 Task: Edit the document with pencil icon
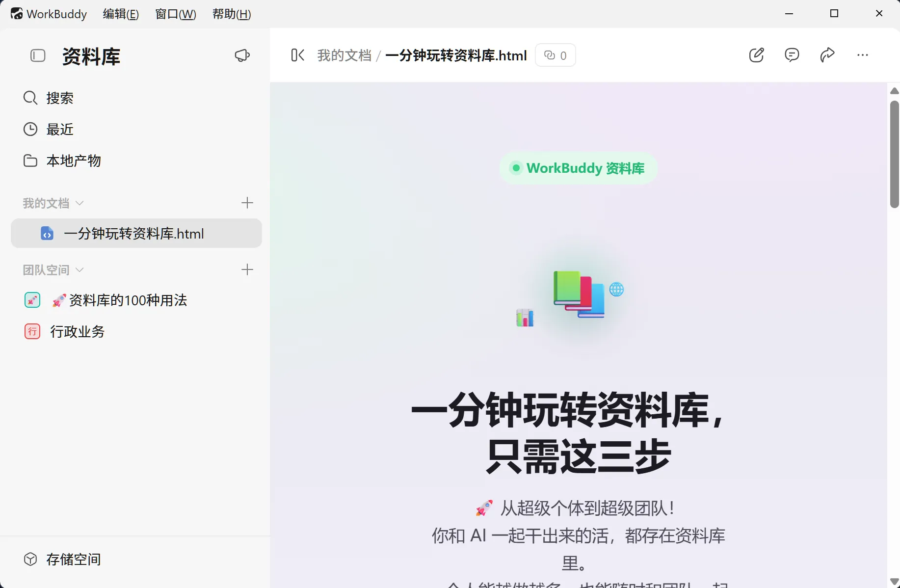[x=757, y=55]
